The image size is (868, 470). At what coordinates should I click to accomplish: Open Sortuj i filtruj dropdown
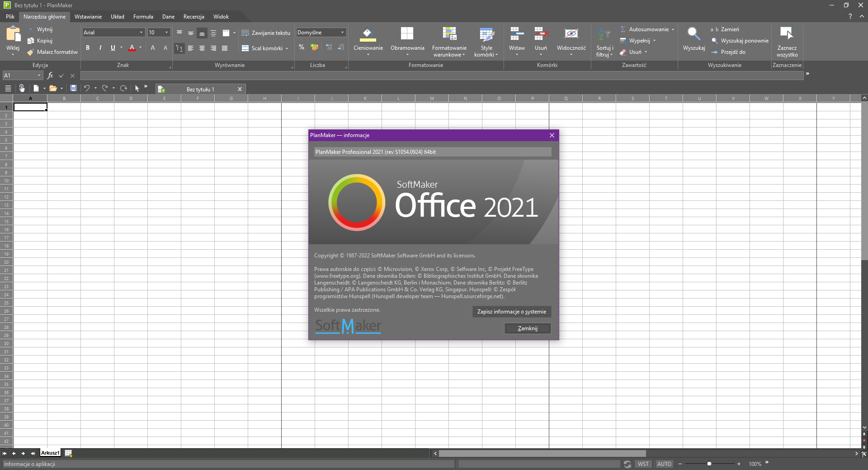(604, 42)
